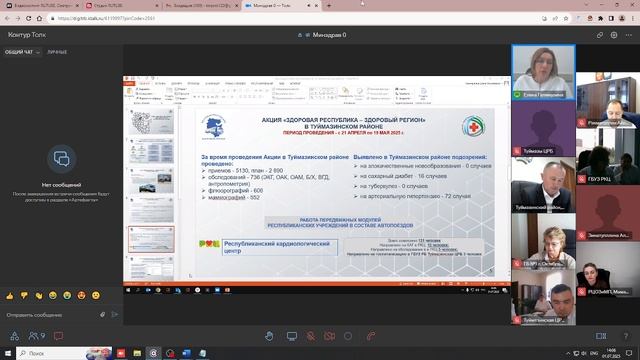Viewport: 640px width, 360px height.
Task: Open the Word app in taskbar
Action: [187, 353]
